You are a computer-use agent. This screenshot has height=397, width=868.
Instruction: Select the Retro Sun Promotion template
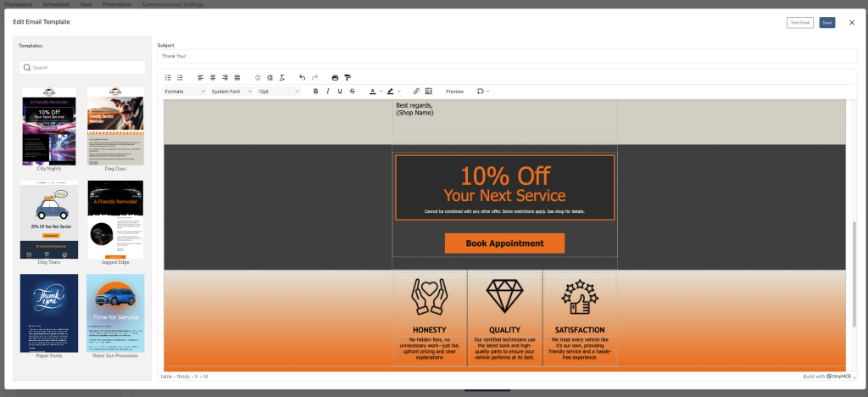click(x=115, y=316)
